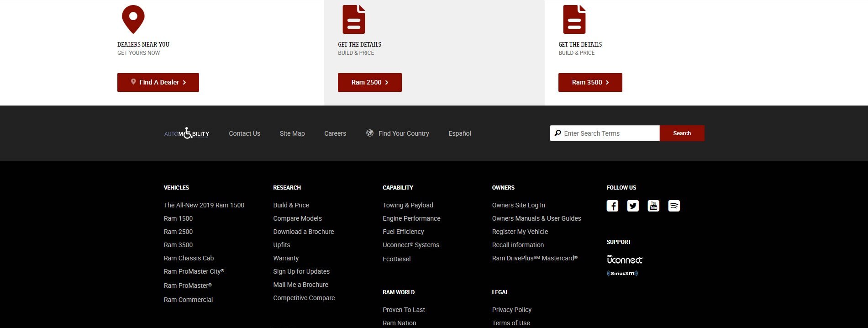868x328 pixels.
Task: Open the Download a Brochure link
Action: (x=303, y=232)
